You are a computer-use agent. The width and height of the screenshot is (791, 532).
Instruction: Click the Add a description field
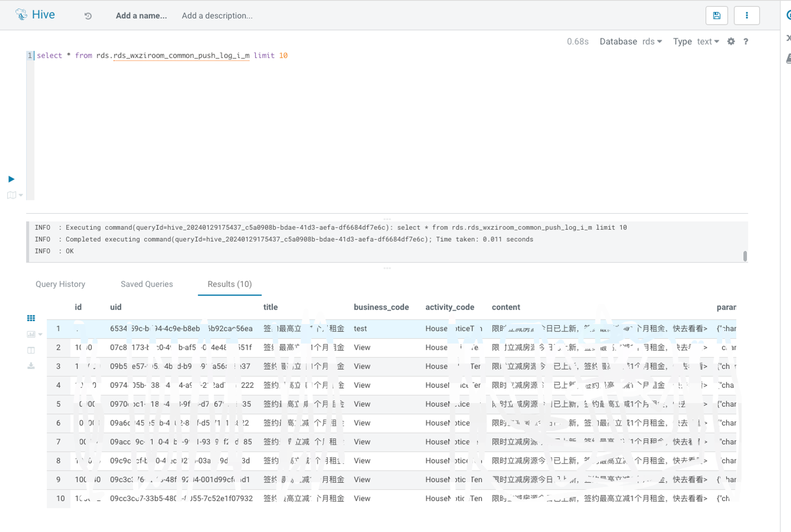coord(217,16)
